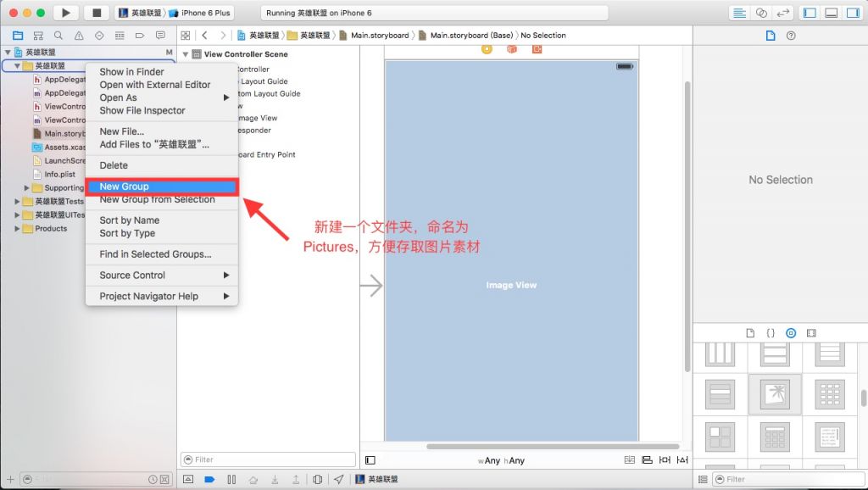Choose New Group from context menu
Screen dimensions: 868x490
[x=124, y=187]
